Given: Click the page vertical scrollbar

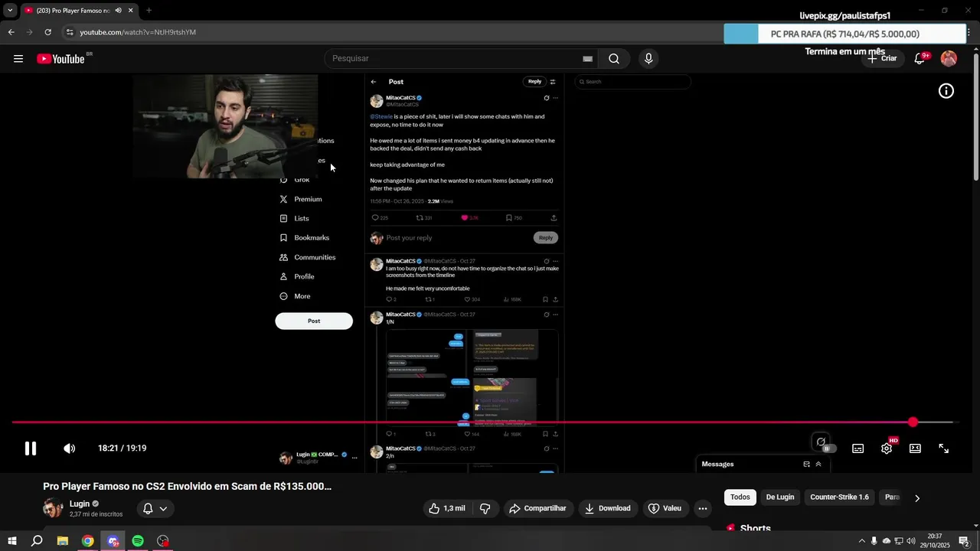Looking at the screenshot, I should click(x=975, y=119).
